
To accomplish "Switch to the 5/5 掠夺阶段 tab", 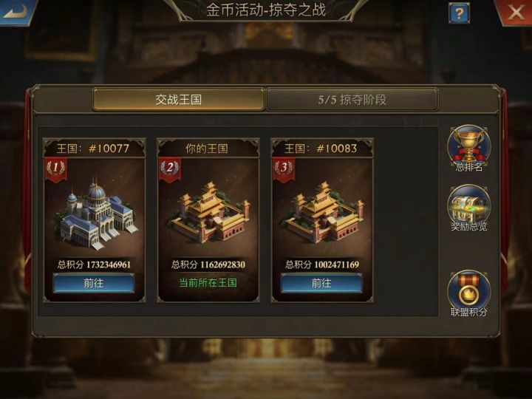I will coord(352,100).
